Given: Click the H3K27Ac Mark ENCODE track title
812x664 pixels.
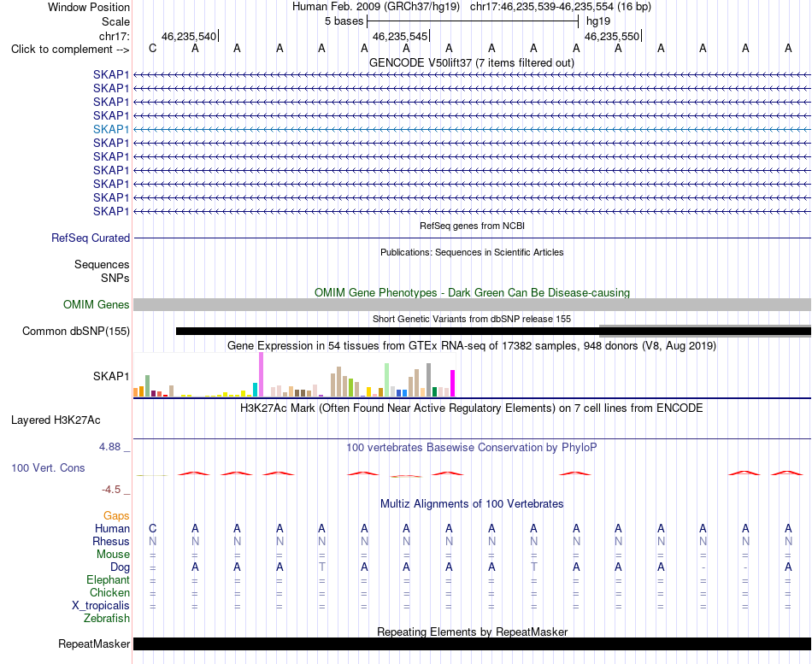Looking at the screenshot, I should 472,408.
